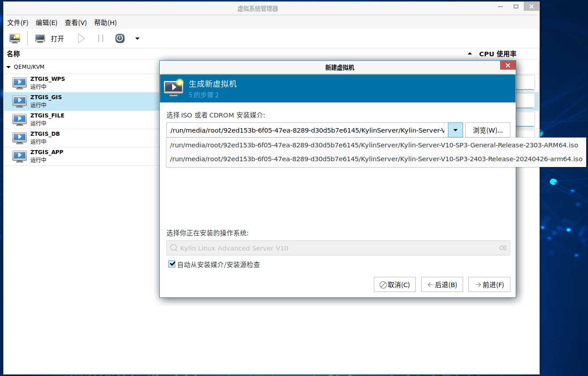Screen dimensions: 588x376
Task: Choose the General-Release-2303-ARM64.iso entry
Action: 374,145
